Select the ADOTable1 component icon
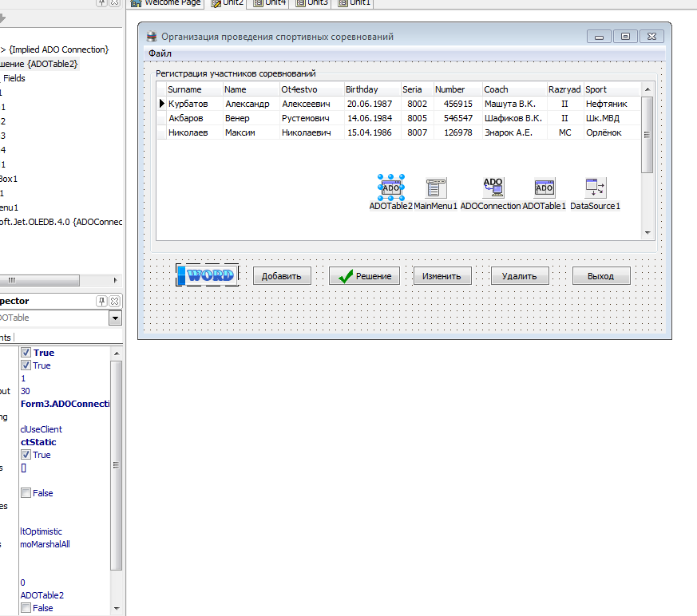The width and height of the screenshot is (697, 616). (x=545, y=188)
